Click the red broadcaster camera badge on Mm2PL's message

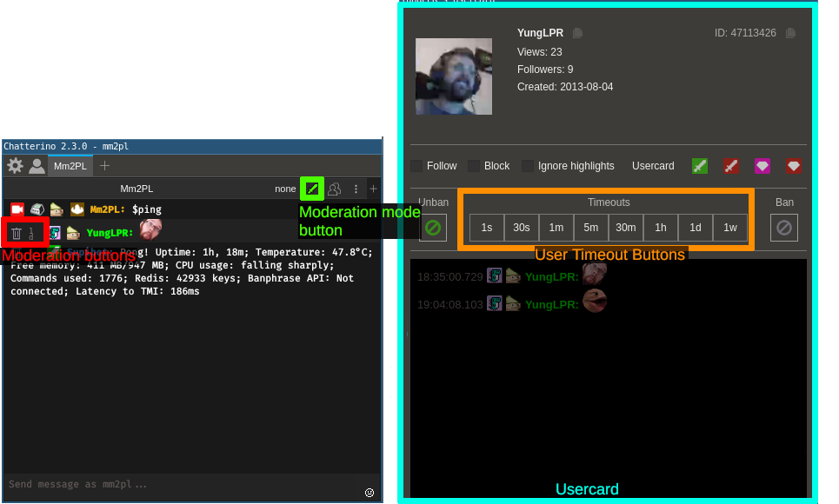pos(17,209)
